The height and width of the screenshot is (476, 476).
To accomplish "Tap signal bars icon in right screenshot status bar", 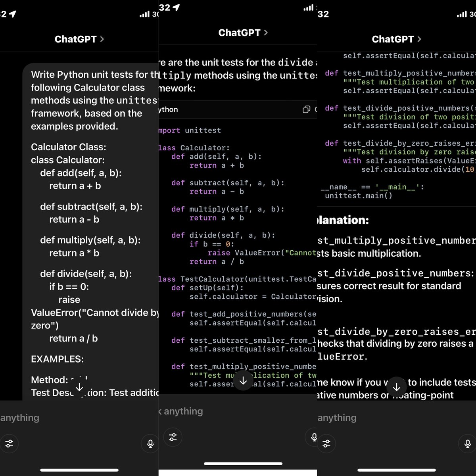I will tap(462, 14).
